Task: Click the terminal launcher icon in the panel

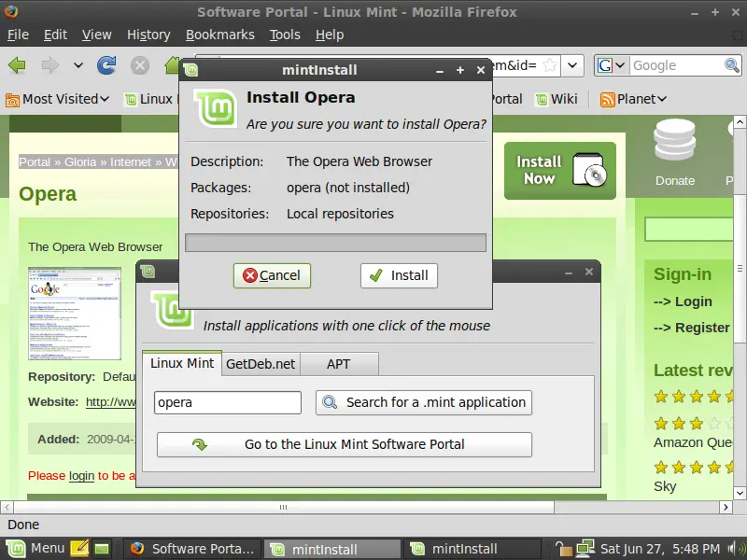Action: 102,549
